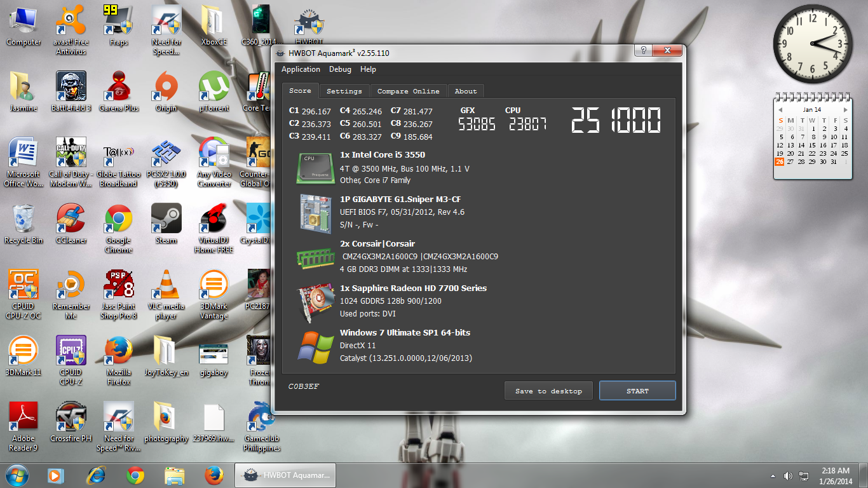Viewport: 868px width, 488px height.
Task: Select the Score tab
Action: coord(301,90)
